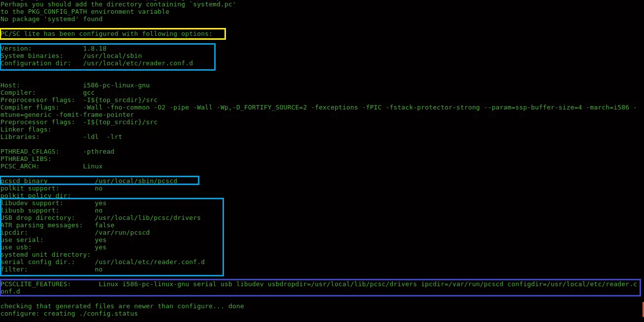Click the Version value 1.8.18
This screenshot has height=322, width=644.
point(95,49)
